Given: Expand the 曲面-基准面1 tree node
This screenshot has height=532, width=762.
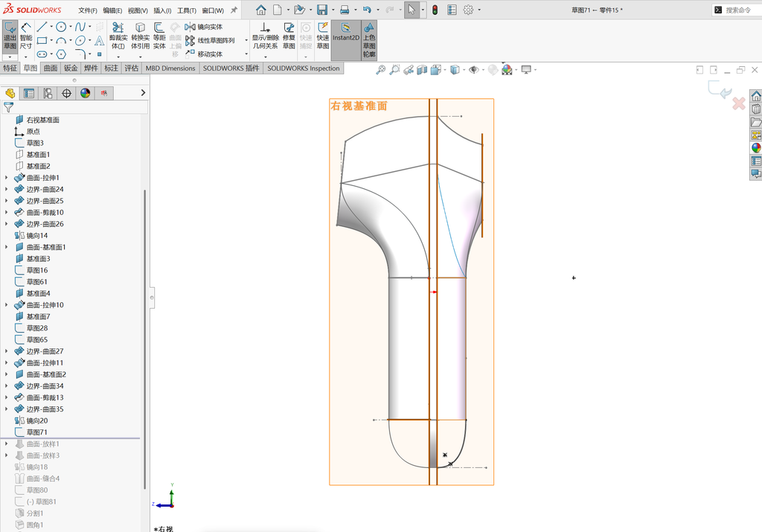Looking at the screenshot, I should click(6, 247).
